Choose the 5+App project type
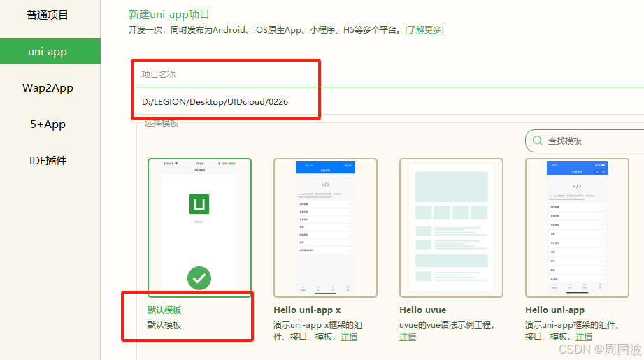The height and width of the screenshot is (360, 644). (48, 124)
